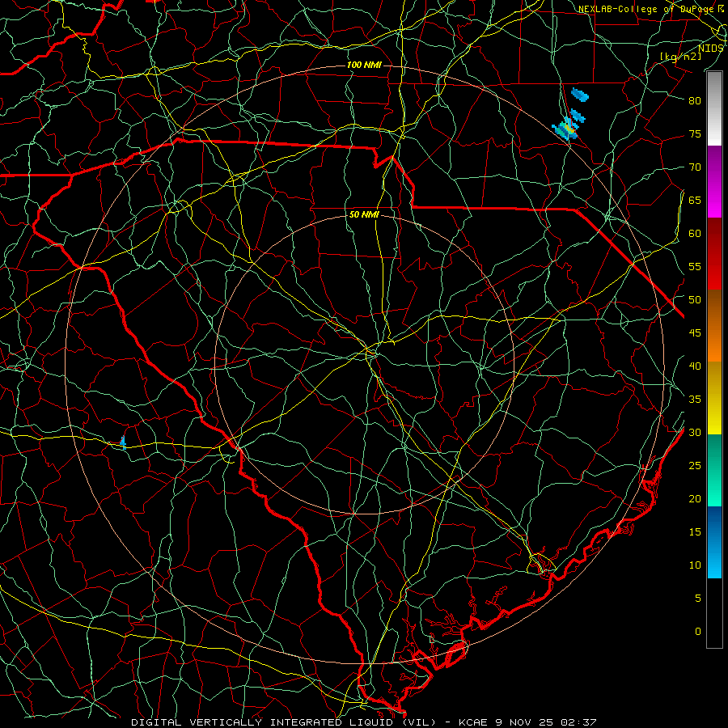The width and height of the screenshot is (728, 728).
Task: Click the 15 value on the color scale
Action: coord(695,532)
